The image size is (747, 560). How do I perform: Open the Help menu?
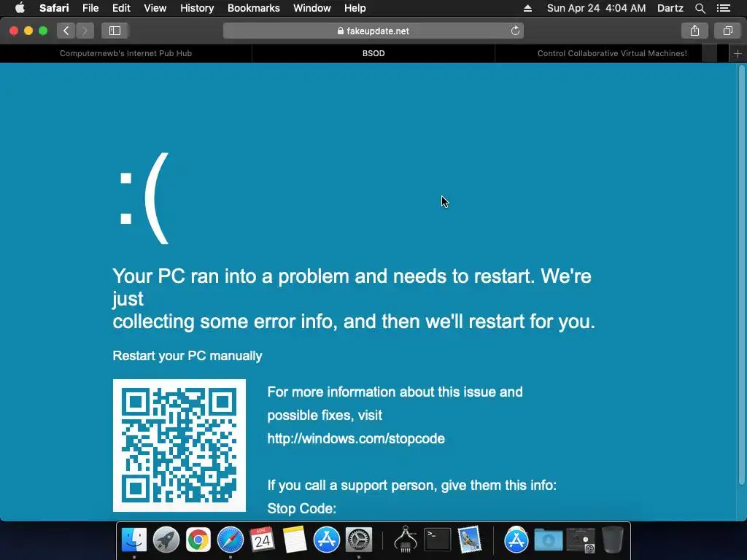355,8
